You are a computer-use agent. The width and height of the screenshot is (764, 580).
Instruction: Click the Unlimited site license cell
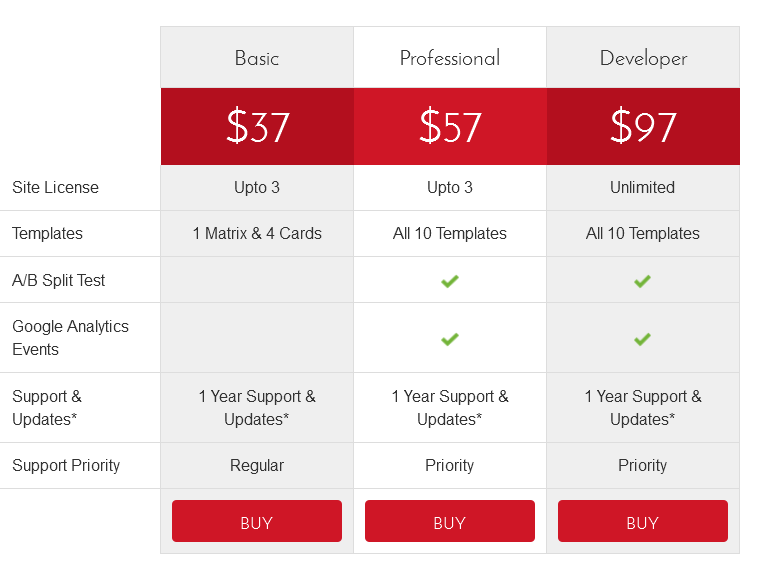pos(642,188)
